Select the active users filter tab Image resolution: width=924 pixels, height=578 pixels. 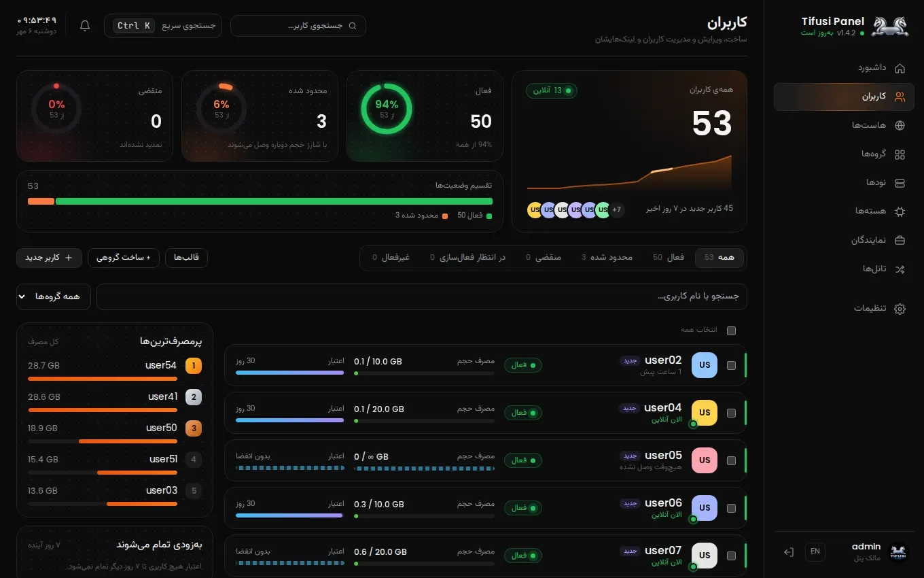[669, 258]
